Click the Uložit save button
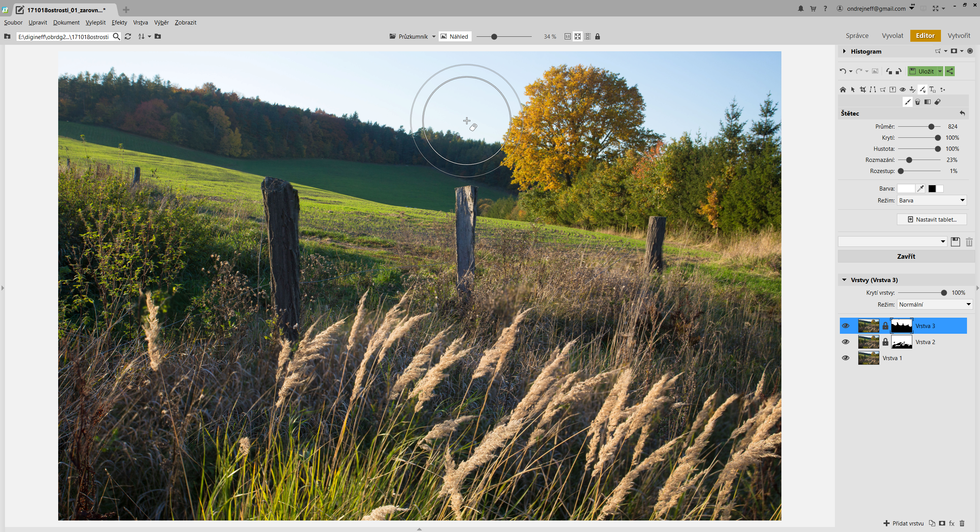Screen dimensions: 980x532 click(x=922, y=71)
